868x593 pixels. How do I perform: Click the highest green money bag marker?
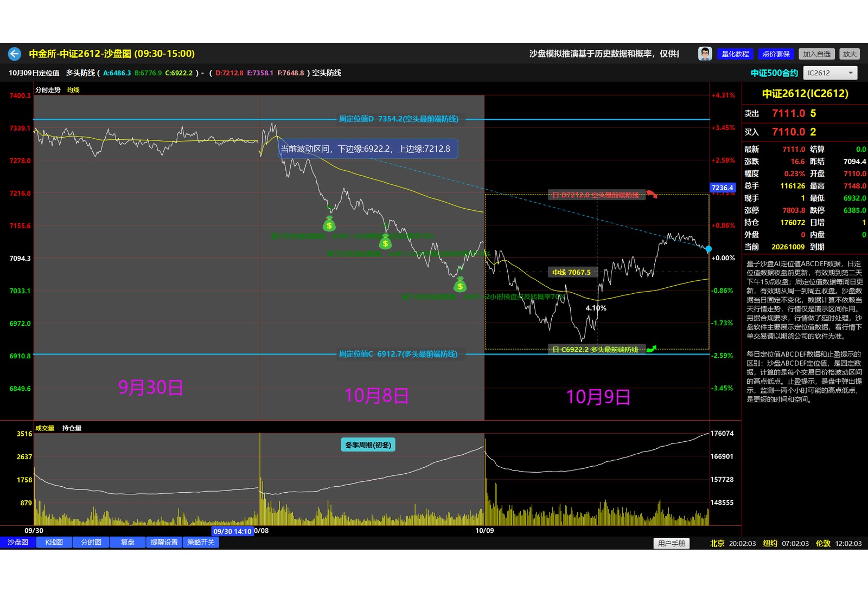click(x=329, y=223)
